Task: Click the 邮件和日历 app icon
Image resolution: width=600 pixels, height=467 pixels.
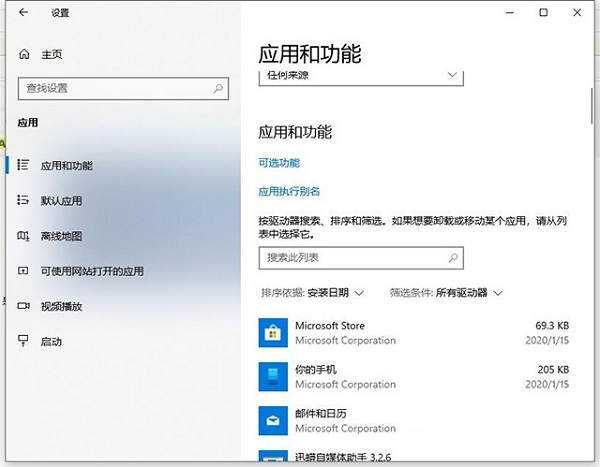Action: pyautogui.click(x=273, y=421)
